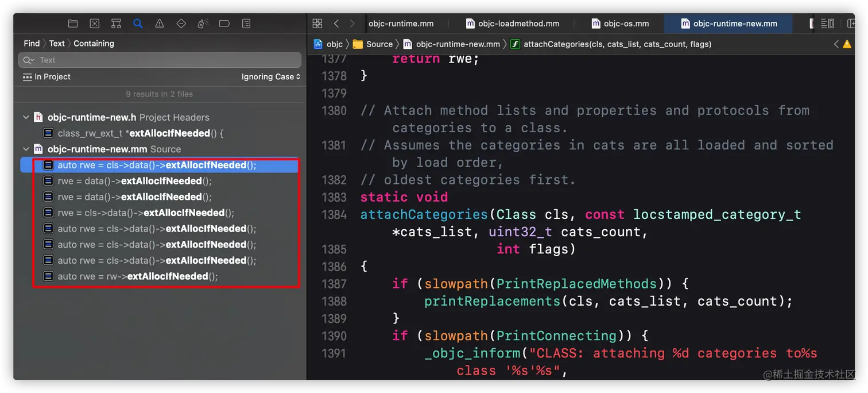
Task: Open the Find mode selector
Action: 32,43
